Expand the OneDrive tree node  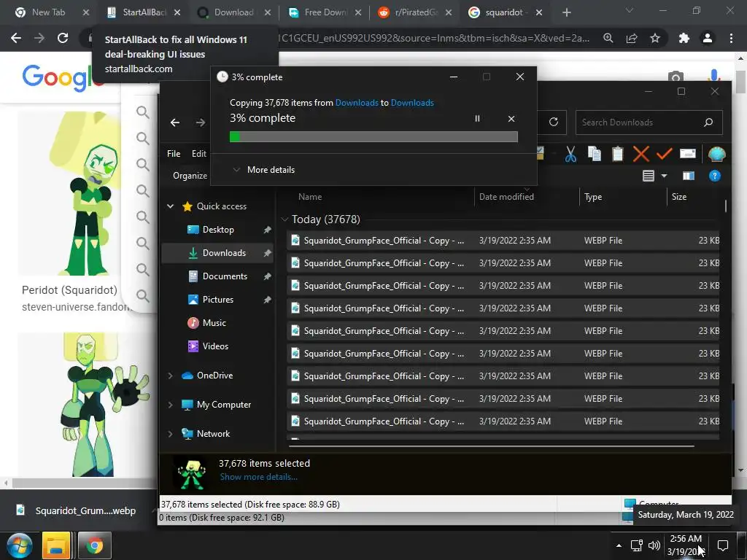click(x=170, y=376)
